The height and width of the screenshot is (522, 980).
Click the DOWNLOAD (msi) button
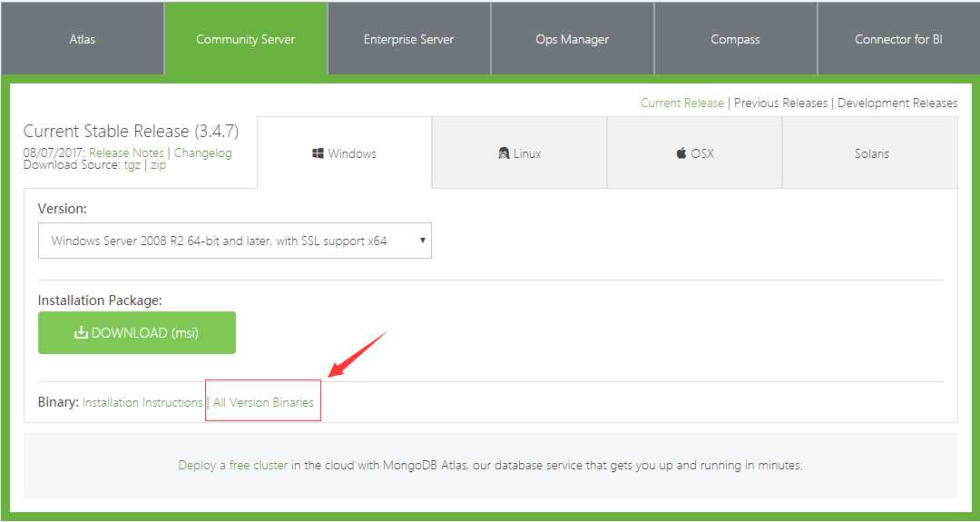point(137,332)
